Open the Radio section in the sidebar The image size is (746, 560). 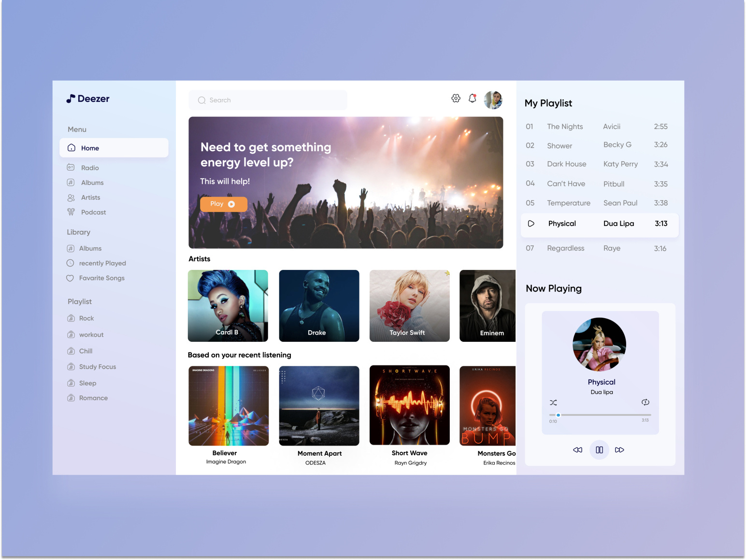click(90, 168)
